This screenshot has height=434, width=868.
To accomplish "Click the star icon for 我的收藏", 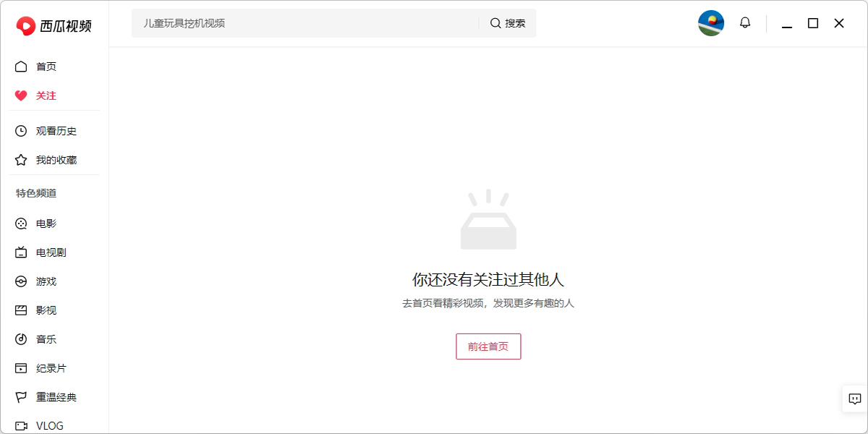I will click(21, 160).
